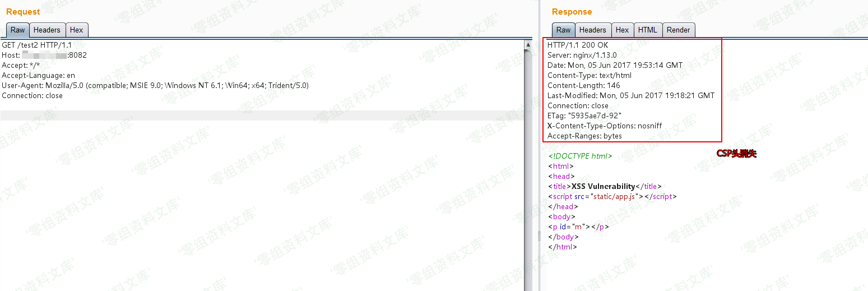Click the XSS Vulnerability title tag line
This screenshot has width=868, height=291.
click(605, 187)
